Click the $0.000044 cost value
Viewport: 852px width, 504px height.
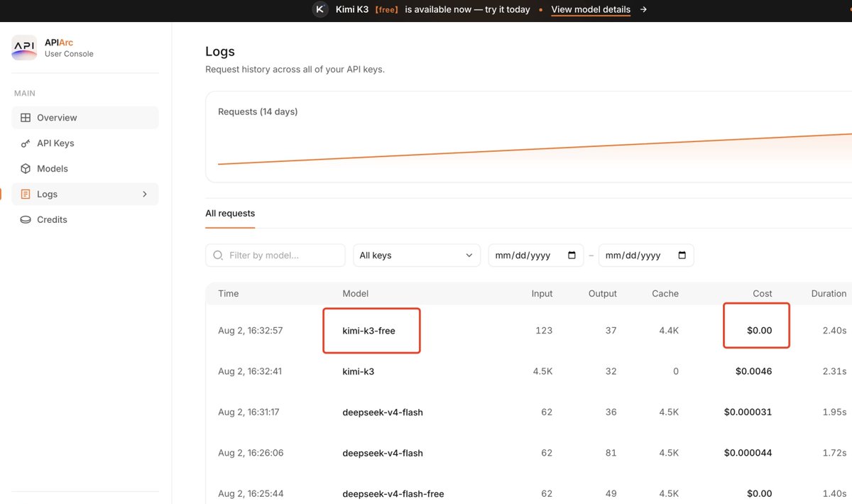(x=748, y=453)
